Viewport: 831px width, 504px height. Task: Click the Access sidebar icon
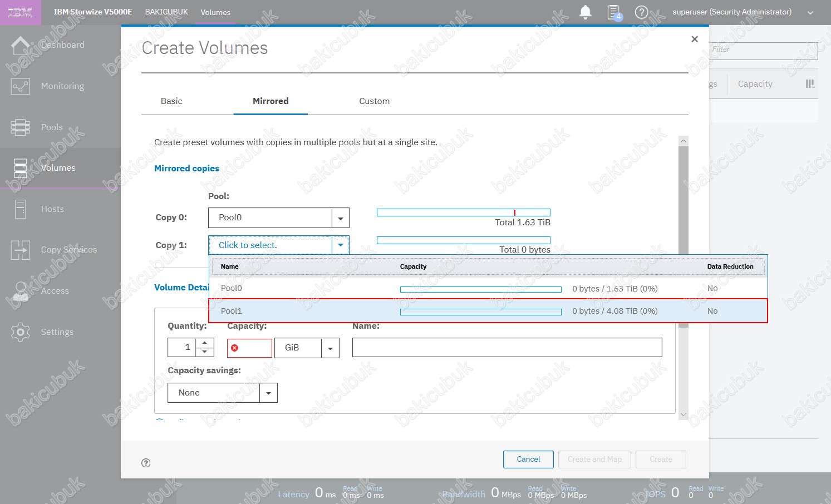coord(21,291)
